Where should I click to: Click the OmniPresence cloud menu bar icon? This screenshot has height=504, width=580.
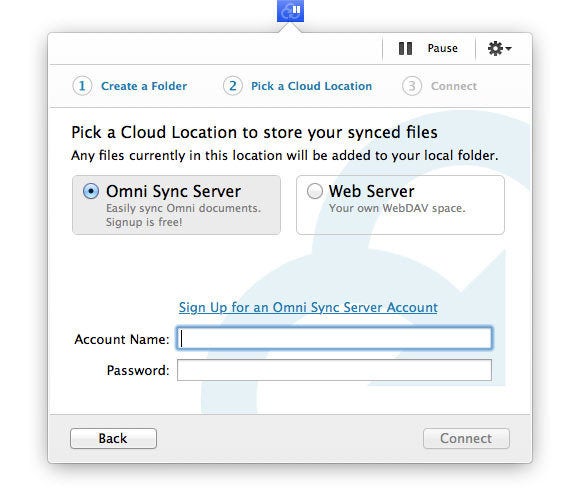click(290, 11)
